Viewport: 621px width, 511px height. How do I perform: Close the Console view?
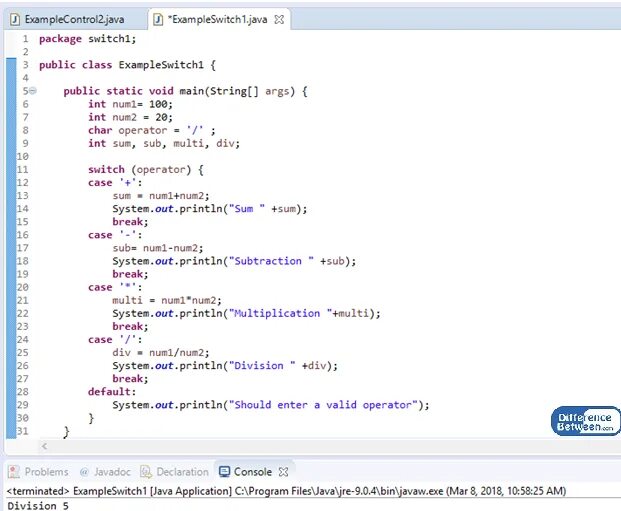point(283,472)
